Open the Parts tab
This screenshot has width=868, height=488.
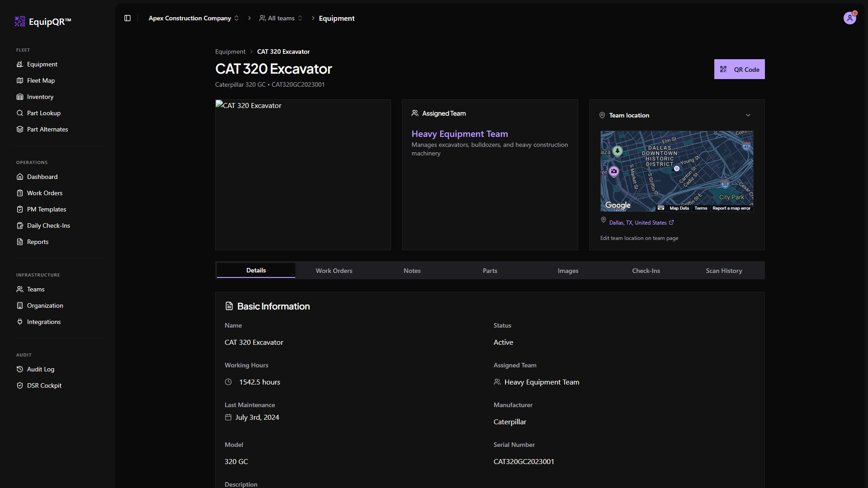(x=490, y=271)
